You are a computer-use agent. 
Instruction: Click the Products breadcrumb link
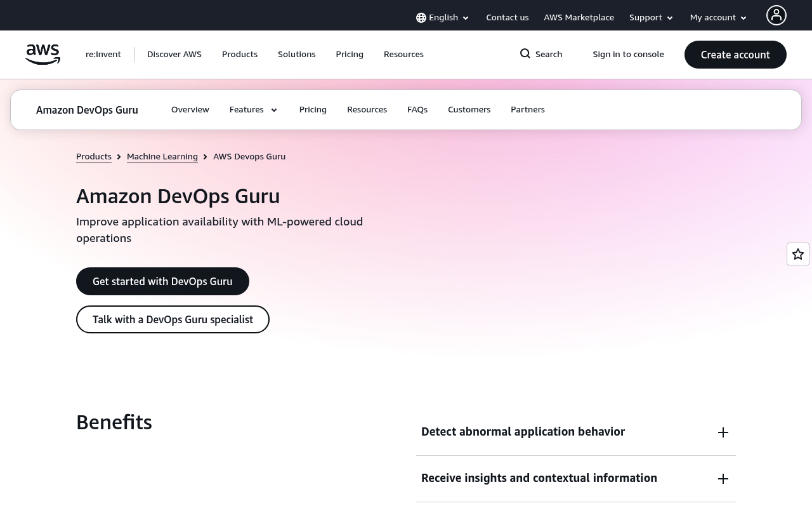click(x=94, y=156)
